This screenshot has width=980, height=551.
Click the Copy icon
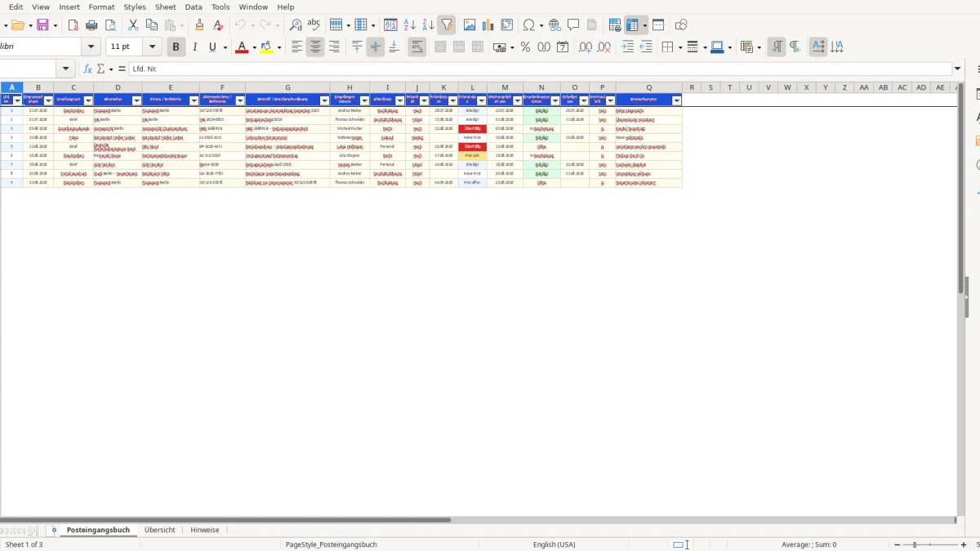pyautogui.click(x=152, y=25)
